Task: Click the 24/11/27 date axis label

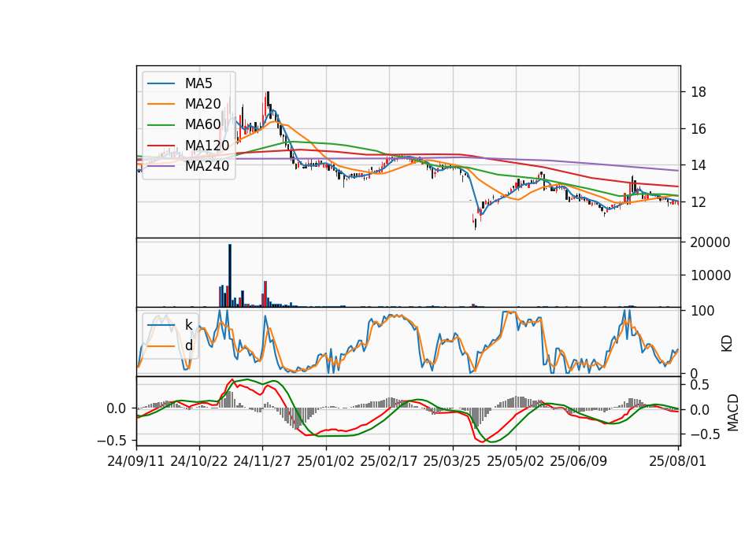Action: point(262,461)
